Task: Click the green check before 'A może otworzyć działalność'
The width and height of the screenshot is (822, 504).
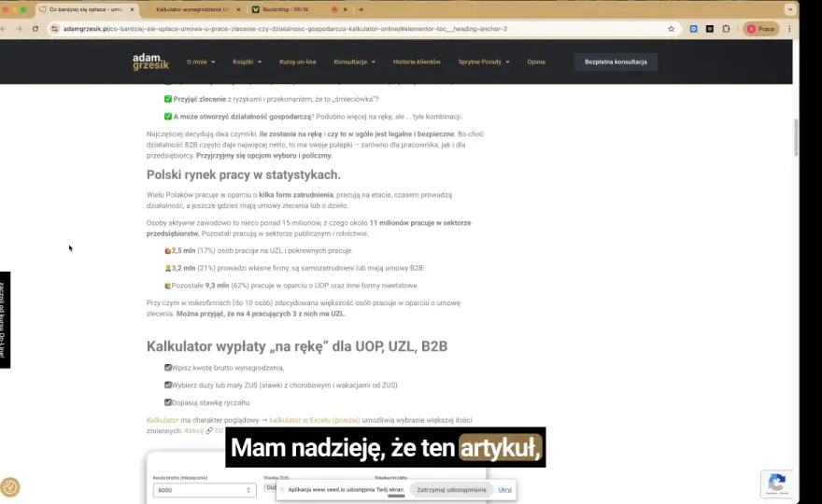Action: [x=168, y=117]
